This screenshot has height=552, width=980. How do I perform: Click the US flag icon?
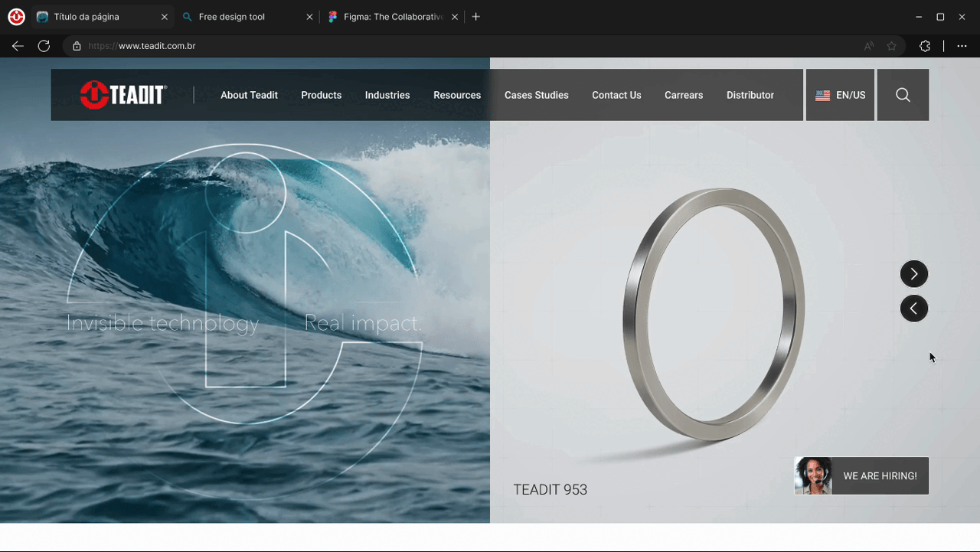coord(823,96)
